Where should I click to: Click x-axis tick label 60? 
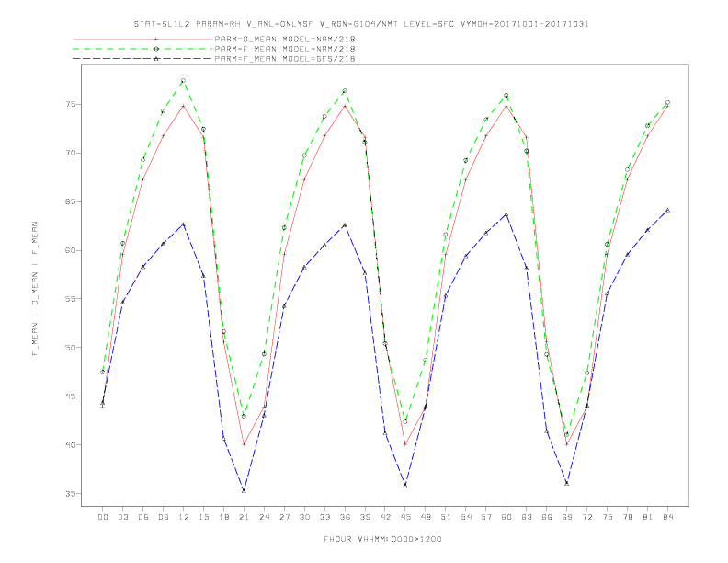[506, 517]
